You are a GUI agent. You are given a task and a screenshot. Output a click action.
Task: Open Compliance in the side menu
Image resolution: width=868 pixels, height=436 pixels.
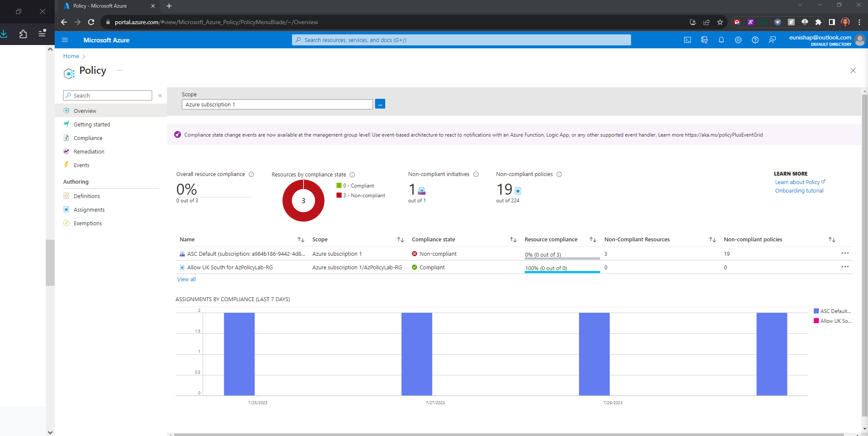(88, 138)
